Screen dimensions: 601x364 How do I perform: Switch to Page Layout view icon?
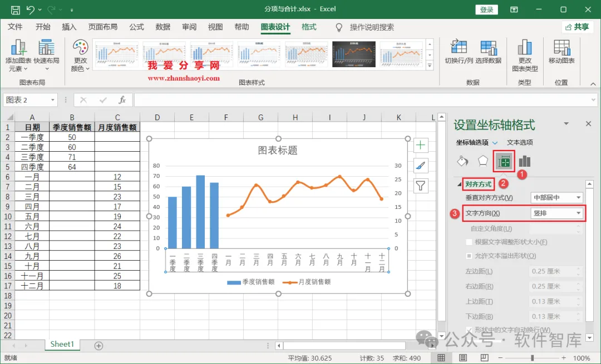pyautogui.click(x=463, y=358)
